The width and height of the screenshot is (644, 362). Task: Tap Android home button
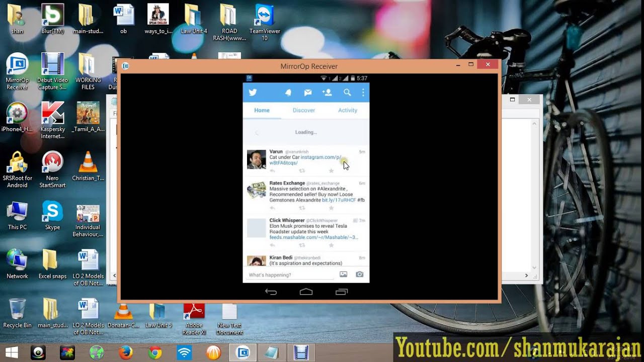tap(306, 292)
